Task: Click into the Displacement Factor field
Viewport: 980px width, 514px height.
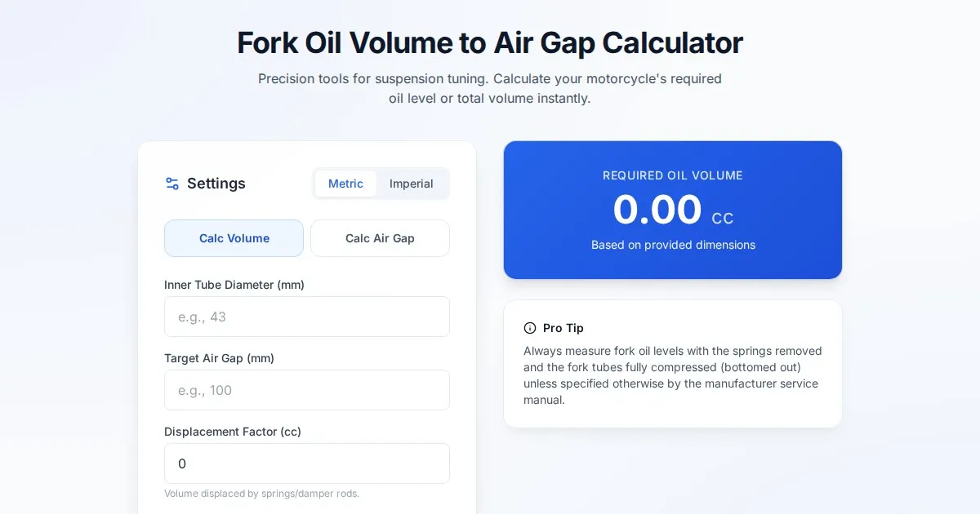Action: [x=306, y=463]
